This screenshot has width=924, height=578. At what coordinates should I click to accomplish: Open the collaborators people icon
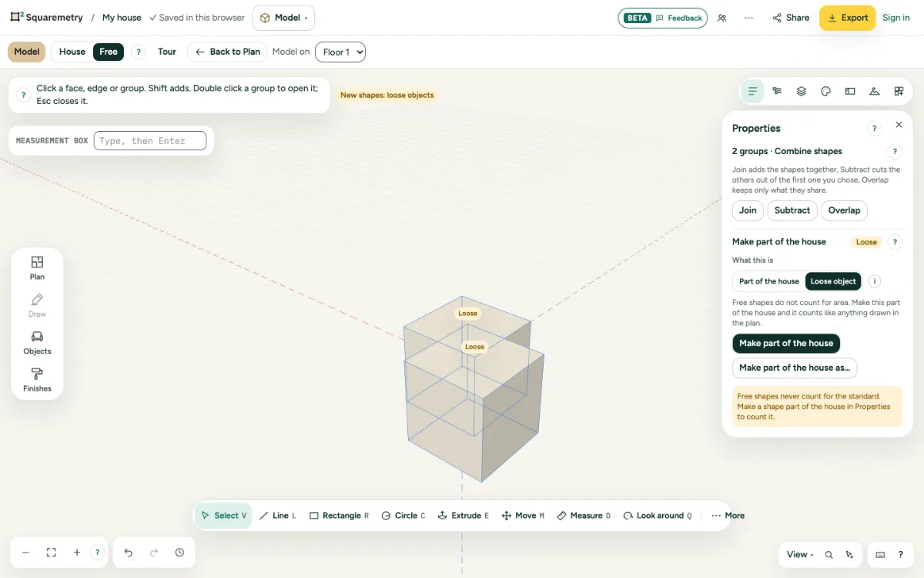tap(721, 18)
